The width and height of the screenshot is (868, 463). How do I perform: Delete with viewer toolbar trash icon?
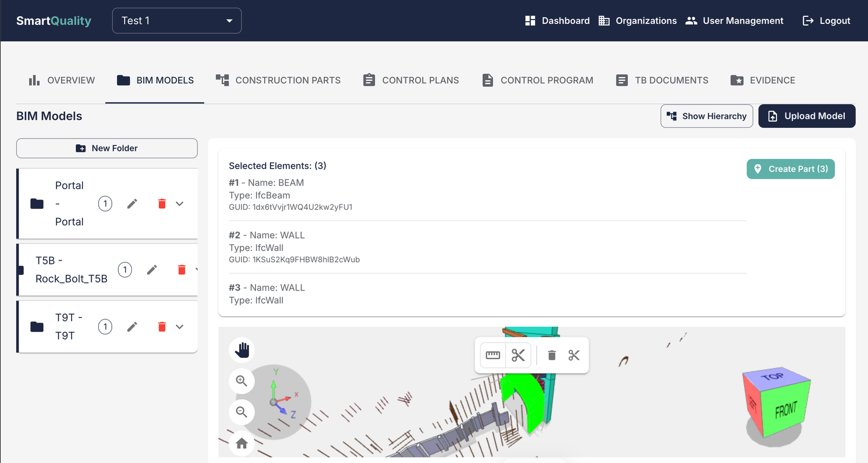pos(552,355)
